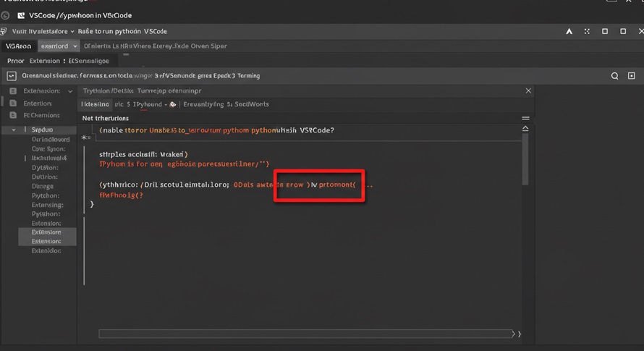Click the first square icon in top toolbar

605,31
